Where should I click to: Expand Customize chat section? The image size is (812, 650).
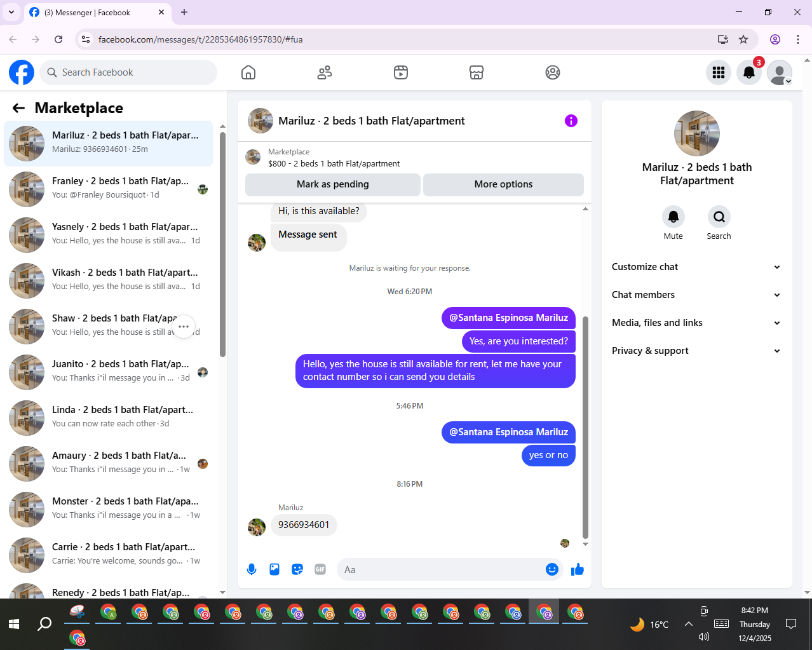tap(697, 267)
